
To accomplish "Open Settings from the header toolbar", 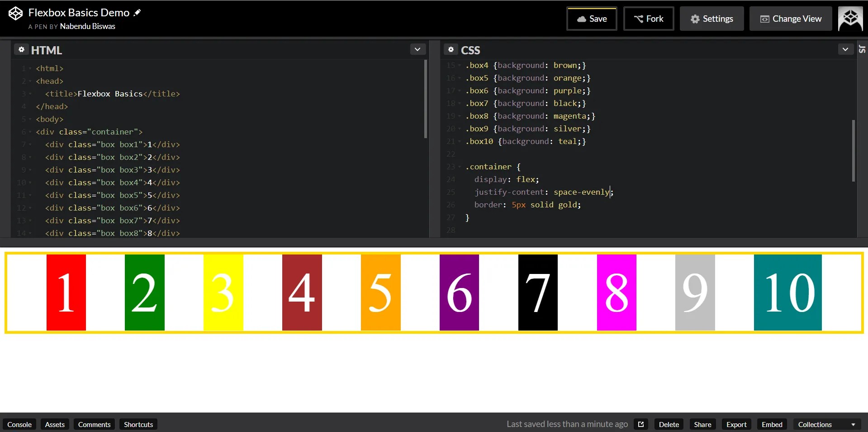I will [711, 19].
